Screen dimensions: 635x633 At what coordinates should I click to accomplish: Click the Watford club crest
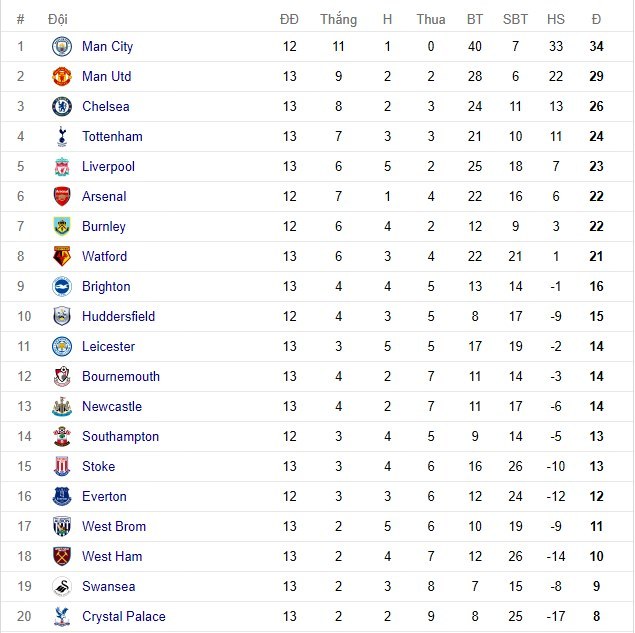pos(63,257)
